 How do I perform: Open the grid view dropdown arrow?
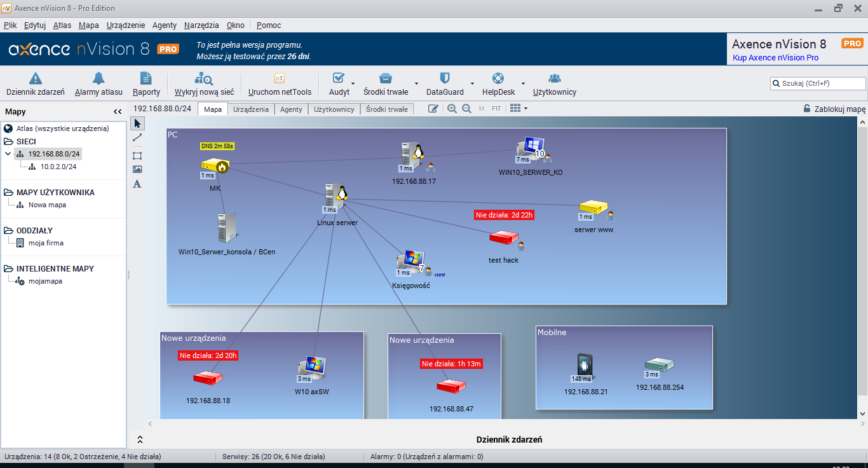tap(526, 109)
